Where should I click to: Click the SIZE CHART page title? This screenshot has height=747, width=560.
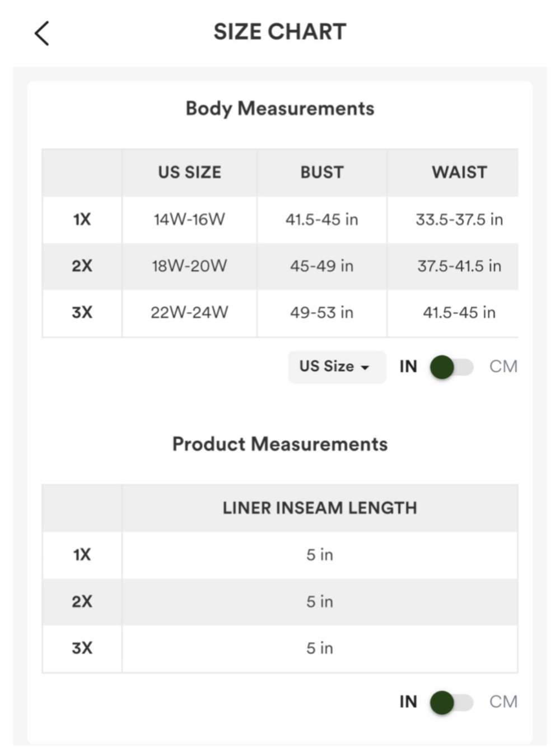[x=280, y=32]
